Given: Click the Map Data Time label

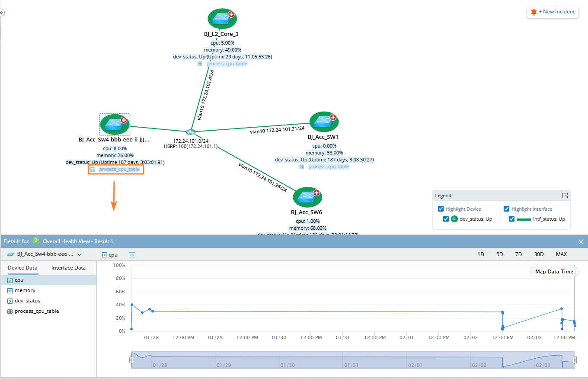Looking at the screenshot, I should click(x=554, y=272).
